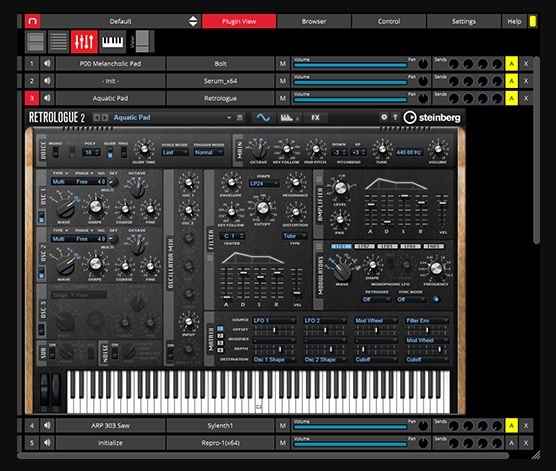Click the yellow indicator beside Help
The height and width of the screenshot is (471, 556).
[x=533, y=21]
